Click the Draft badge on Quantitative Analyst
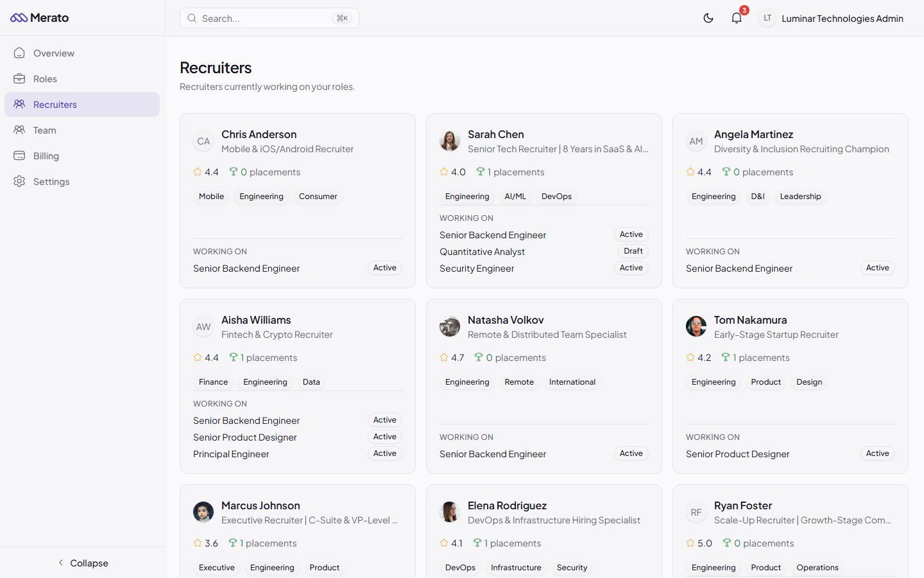924x578 pixels. pyautogui.click(x=633, y=251)
